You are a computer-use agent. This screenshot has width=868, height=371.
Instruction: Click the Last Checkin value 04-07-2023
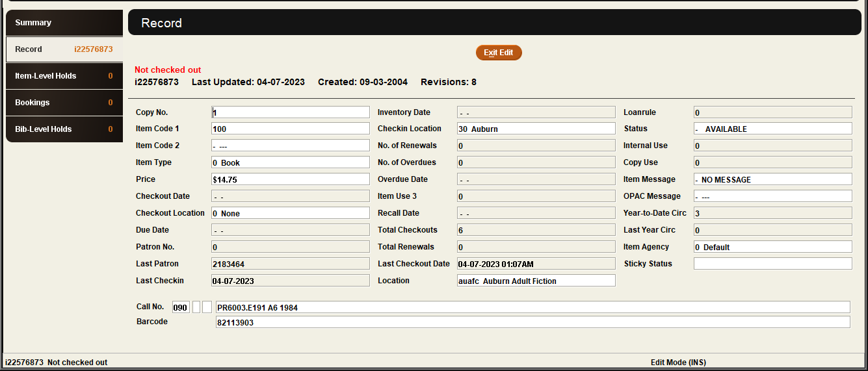point(291,281)
